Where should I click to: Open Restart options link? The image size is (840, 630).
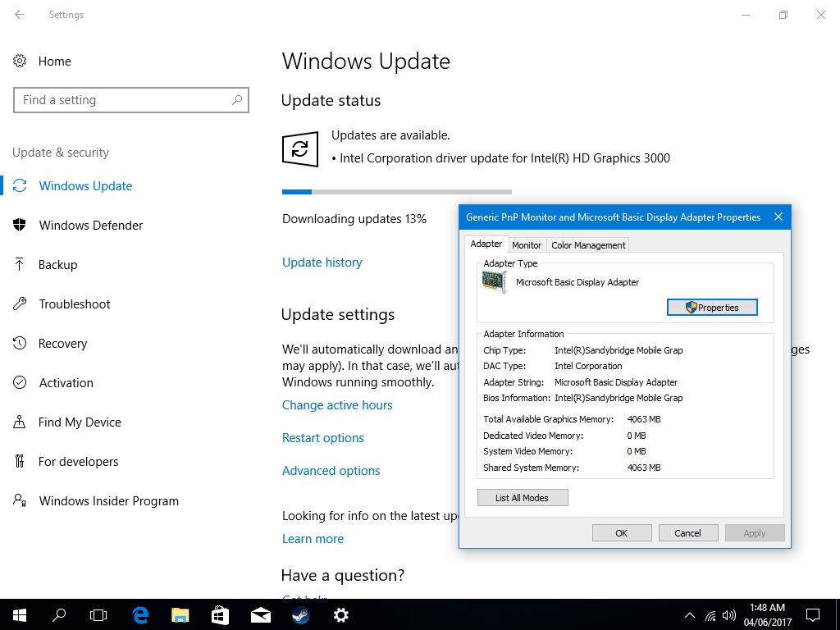[x=323, y=438]
